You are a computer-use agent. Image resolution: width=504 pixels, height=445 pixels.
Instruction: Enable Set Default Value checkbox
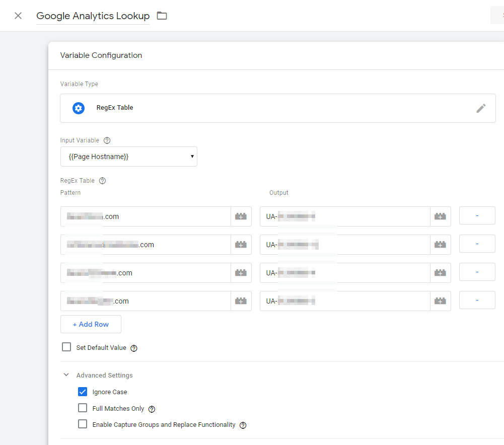click(66, 347)
